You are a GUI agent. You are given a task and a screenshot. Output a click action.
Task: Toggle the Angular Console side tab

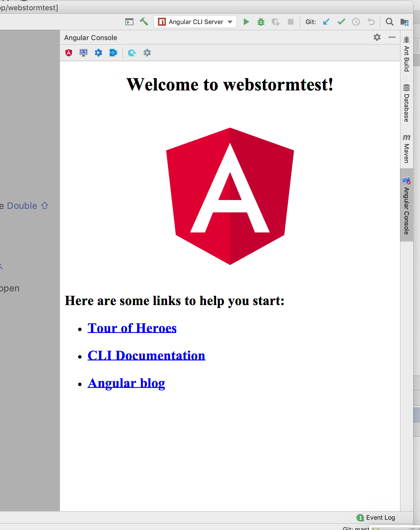[407, 205]
